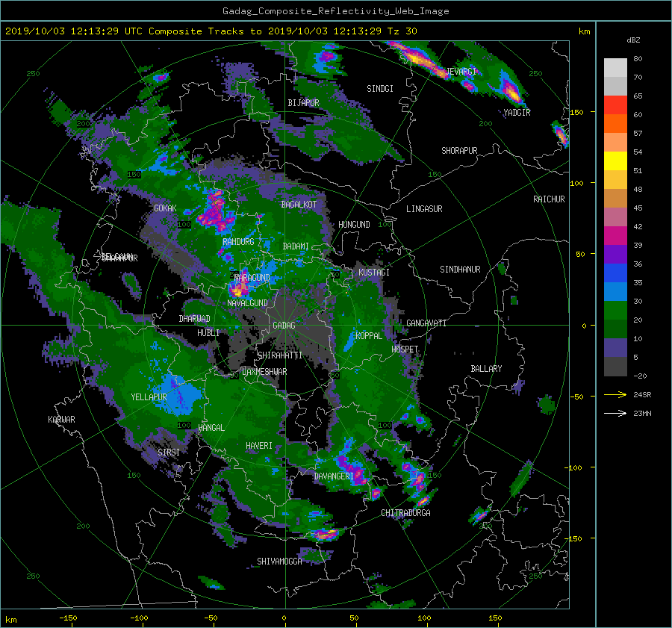Click the storm cell just above SHIVAMOGGA
Image resolution: width=672 pixels, height=628 pixels.
(x=326, y=534)
